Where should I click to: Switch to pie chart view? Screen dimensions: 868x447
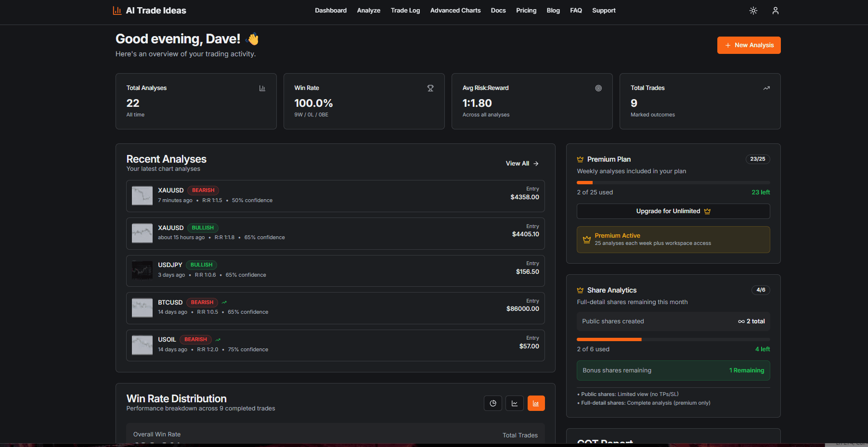492,403
